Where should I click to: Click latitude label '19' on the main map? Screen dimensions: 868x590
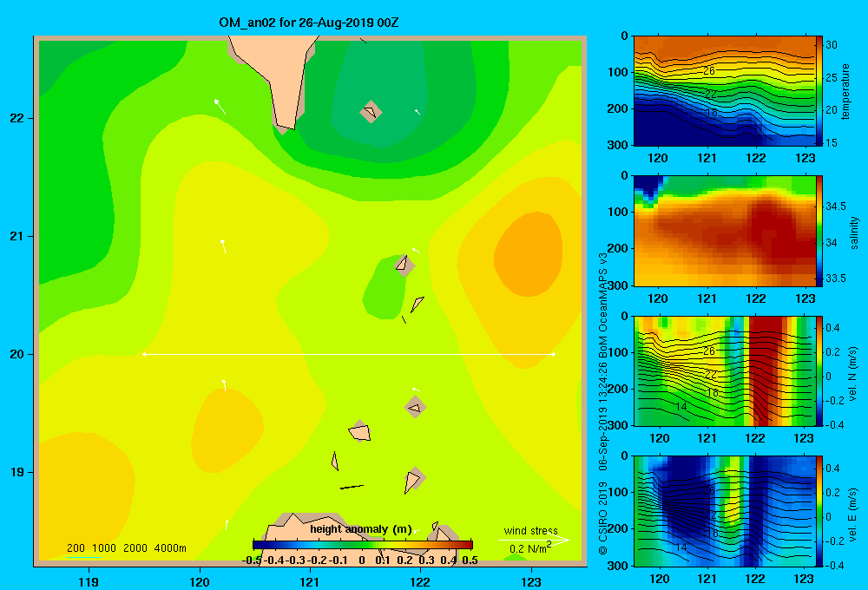[x=16, y=472]
